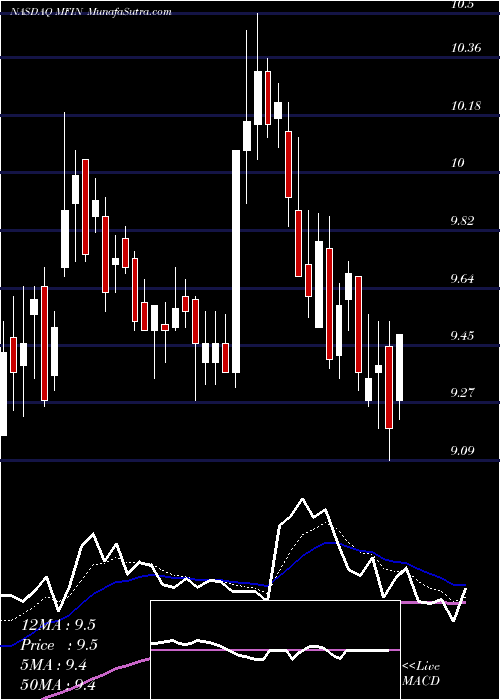The height and width of the screenshot is (700, 500).
Task: Click the 9.64 price axis label
Action: pyautogui.click(x=462, y=279)
